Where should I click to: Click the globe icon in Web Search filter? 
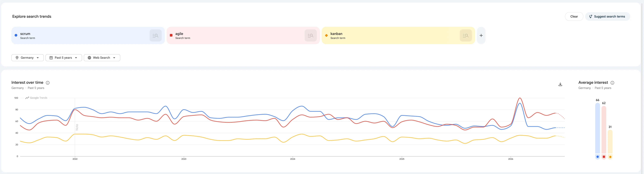point(89,58)
